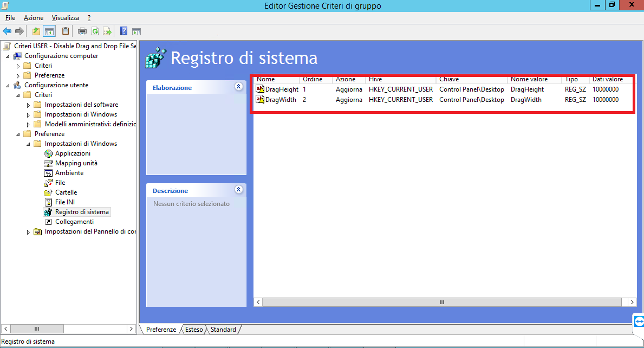Switch to the Standard tab
644x348 pixels.
pos(223,330)
